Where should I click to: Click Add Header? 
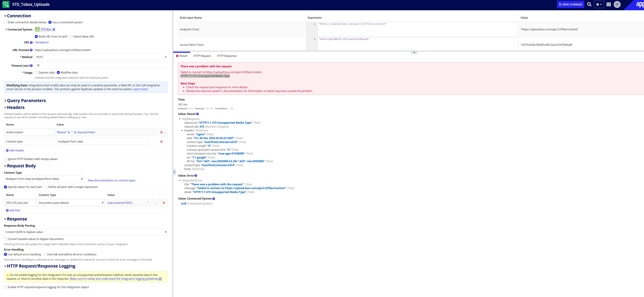tap(15, 151)
